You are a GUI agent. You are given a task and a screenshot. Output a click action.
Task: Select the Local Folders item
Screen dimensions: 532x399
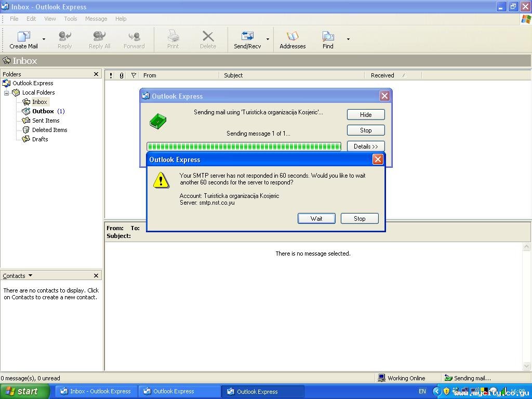point(38,92)
